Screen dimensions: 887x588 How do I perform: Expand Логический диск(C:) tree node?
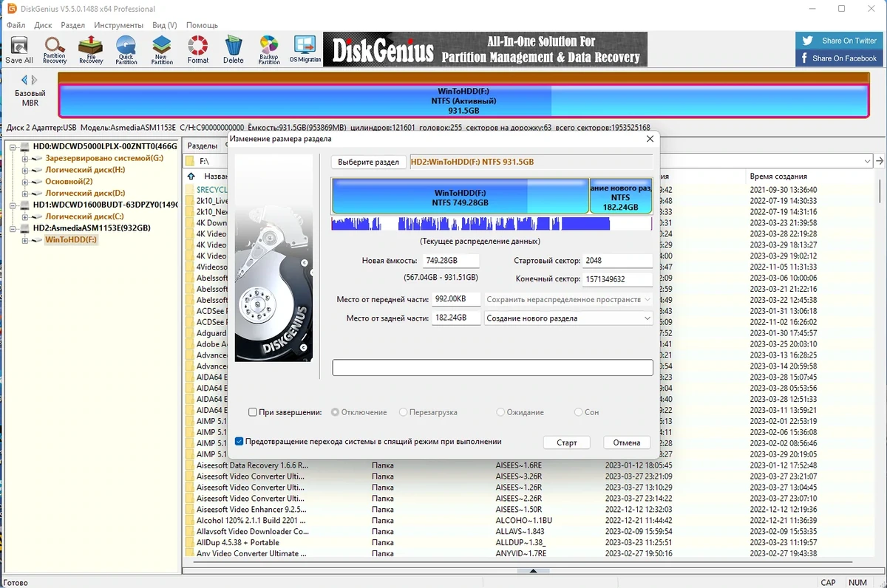point(25,216)
